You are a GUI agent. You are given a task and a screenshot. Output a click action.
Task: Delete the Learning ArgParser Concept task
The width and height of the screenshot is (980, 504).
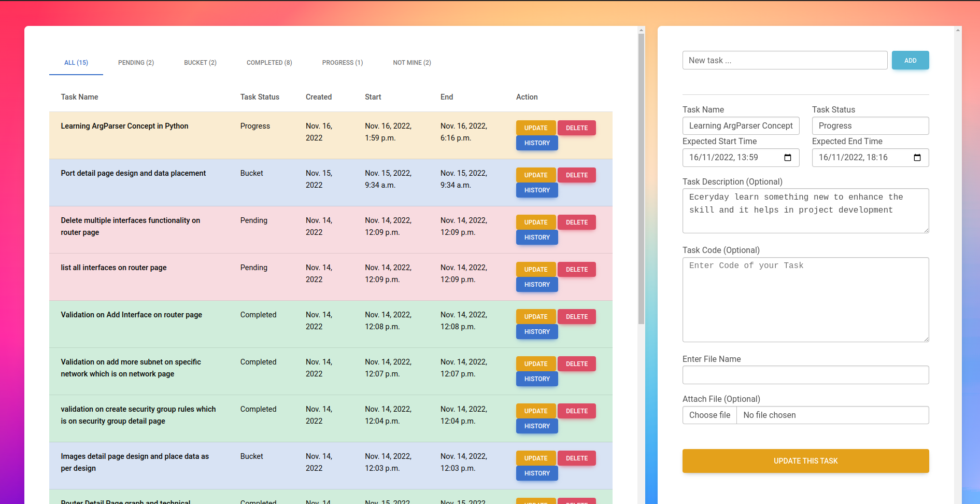[x=577, y=128]
